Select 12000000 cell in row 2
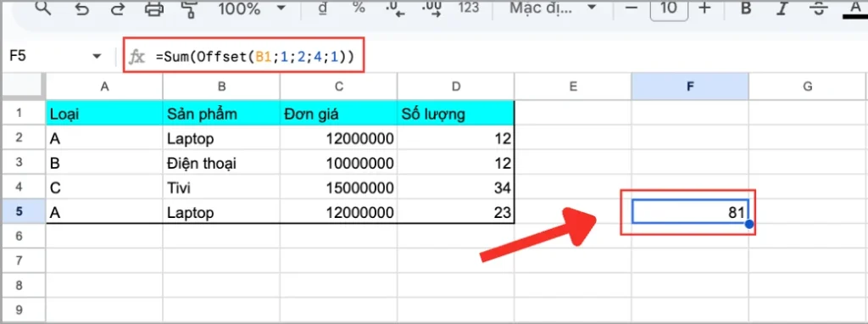Screen dimensions: 868x324 (x=339, y=138)
